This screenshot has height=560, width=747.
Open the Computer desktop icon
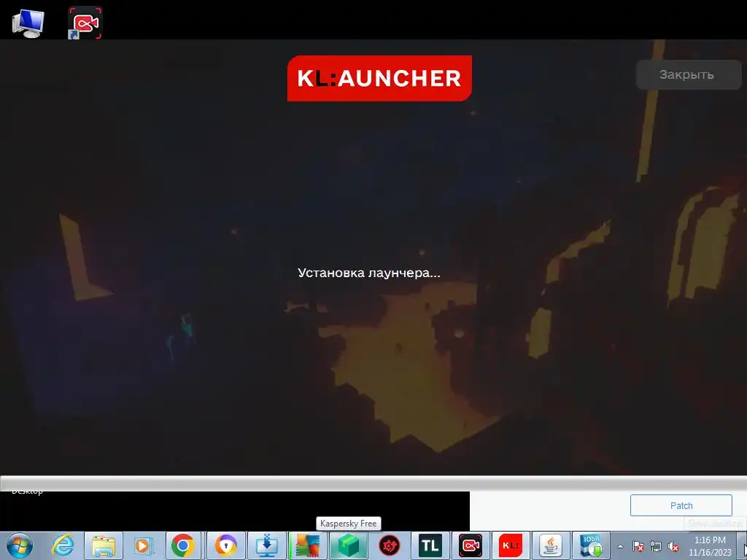[28, 23]
